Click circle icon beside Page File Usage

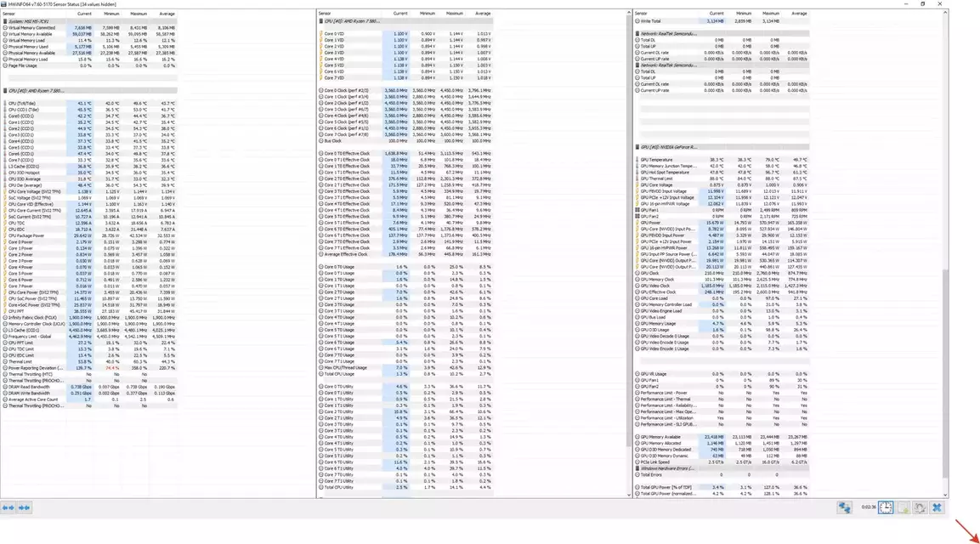pyautogui.click(x=5, y=65)
